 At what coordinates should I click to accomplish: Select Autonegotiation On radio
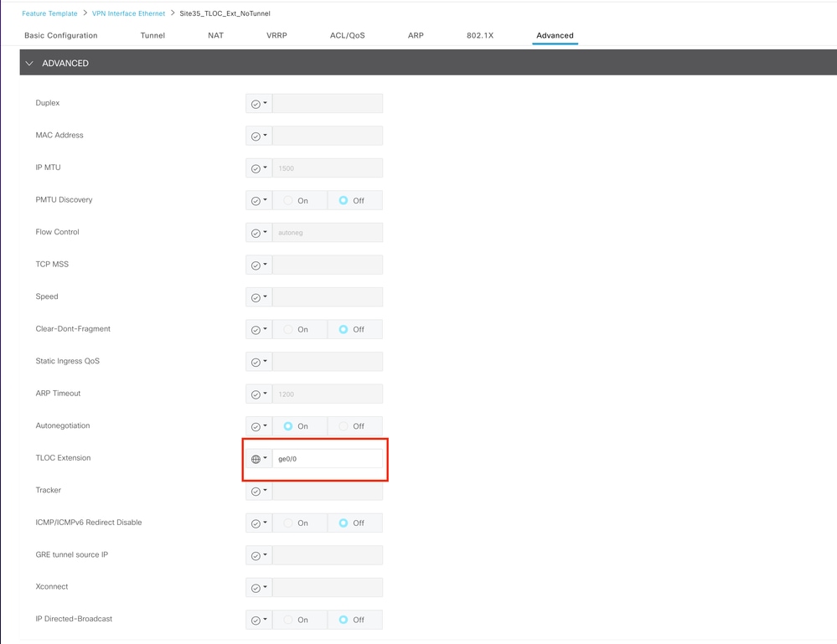click(288, 426)
